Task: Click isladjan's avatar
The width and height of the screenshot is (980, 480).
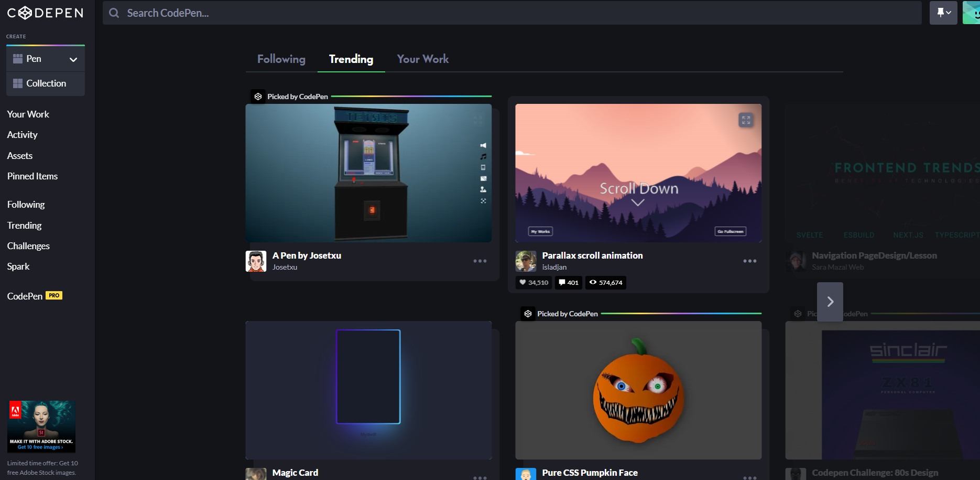Action: [526, 261]
